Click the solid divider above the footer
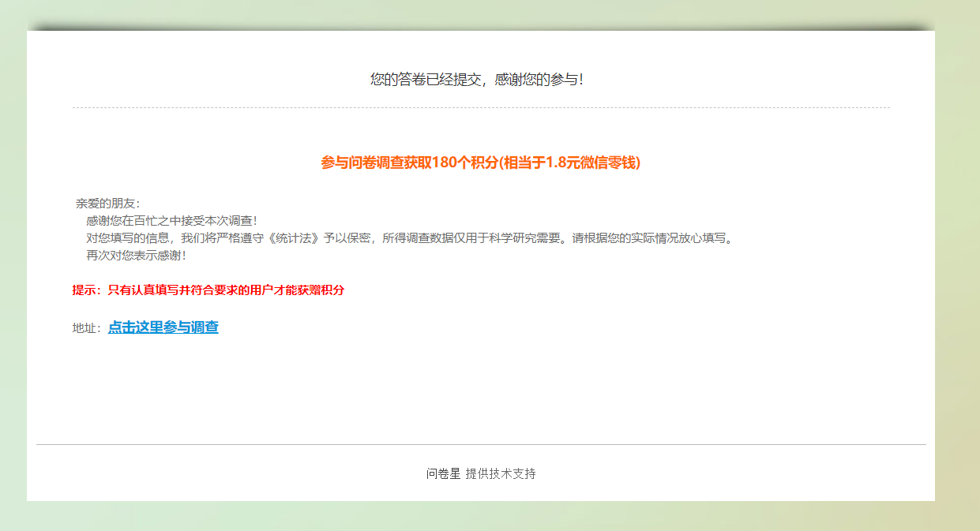This screenshot has height=531, width=980. point(480,444)
